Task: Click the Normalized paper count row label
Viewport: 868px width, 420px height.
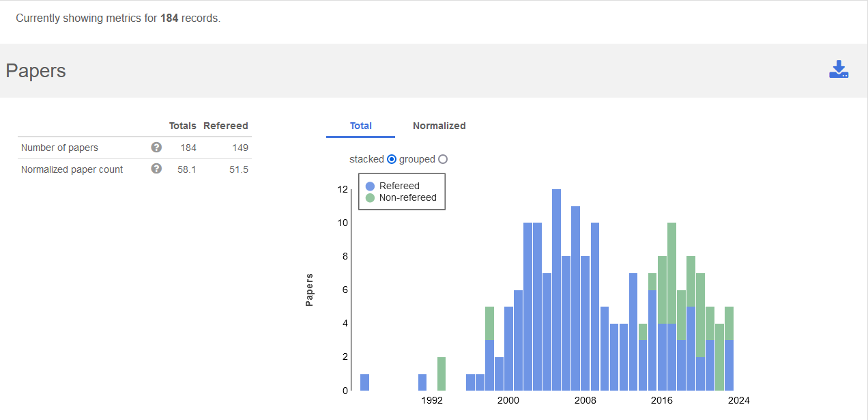Action: click(72, 169)
